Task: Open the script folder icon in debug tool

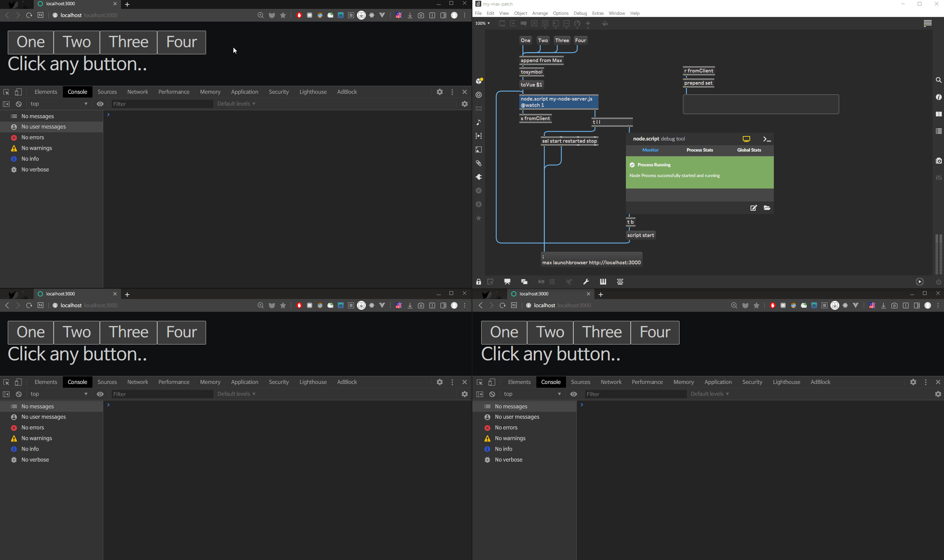Action: click(767, 208)
